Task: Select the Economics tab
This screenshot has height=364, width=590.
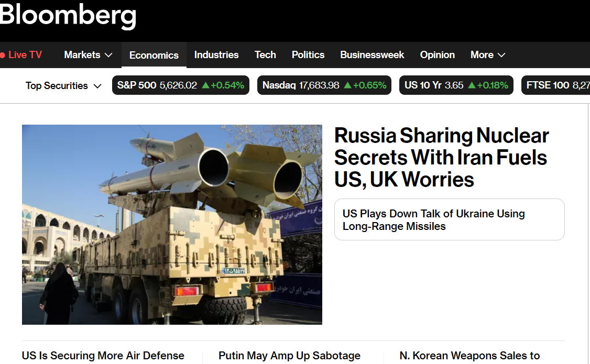Action: 154,56
